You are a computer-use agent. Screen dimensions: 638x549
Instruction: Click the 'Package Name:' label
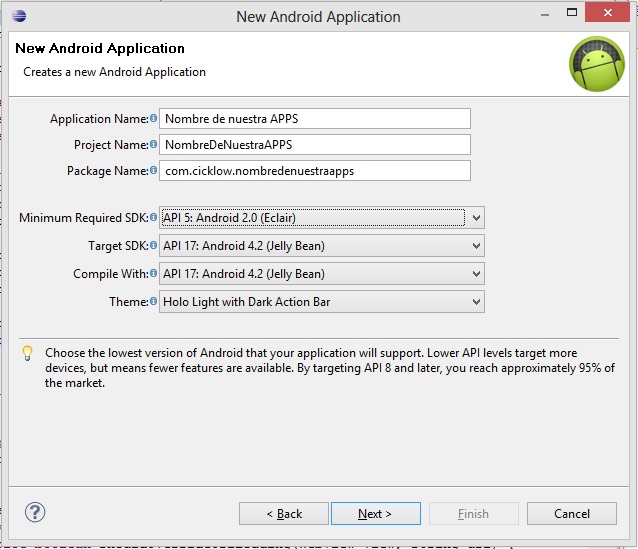coord(108,171)
